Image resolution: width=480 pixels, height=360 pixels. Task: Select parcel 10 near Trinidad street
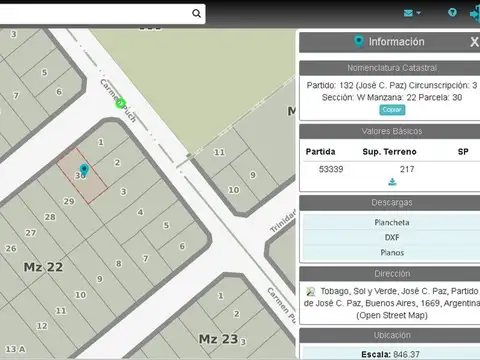[x=234, y=190]
